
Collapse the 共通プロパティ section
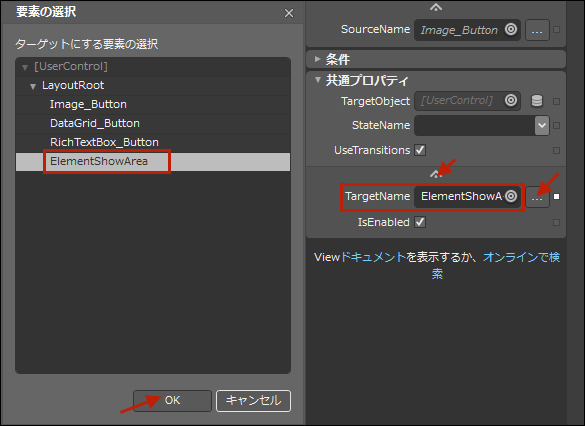coord(317,79)
